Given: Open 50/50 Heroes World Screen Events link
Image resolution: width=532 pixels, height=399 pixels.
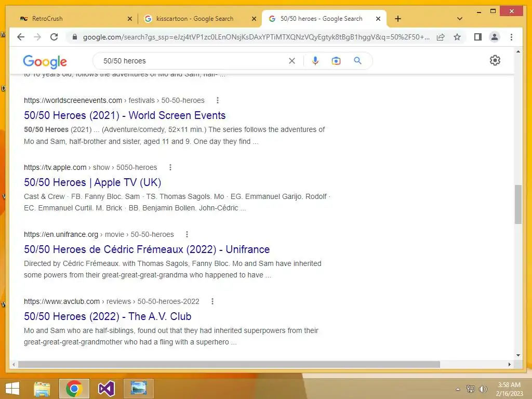Looking at the screenshot, I should pyautogui.click(x=125, y=115).
